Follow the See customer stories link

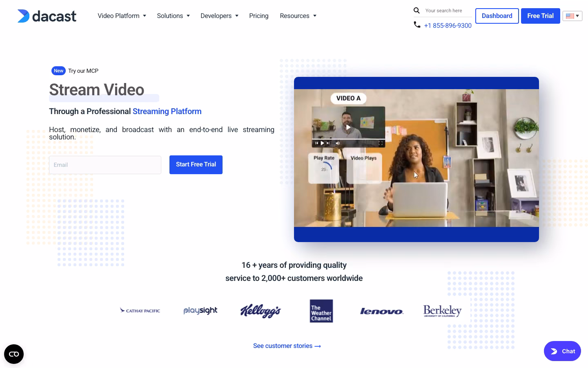(x=287, y=346)
